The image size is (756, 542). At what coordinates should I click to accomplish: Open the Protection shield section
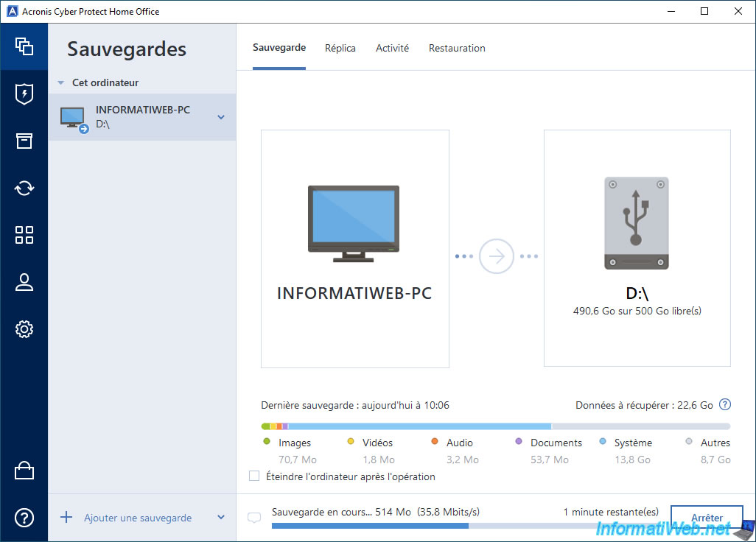(x=24, y=94)
